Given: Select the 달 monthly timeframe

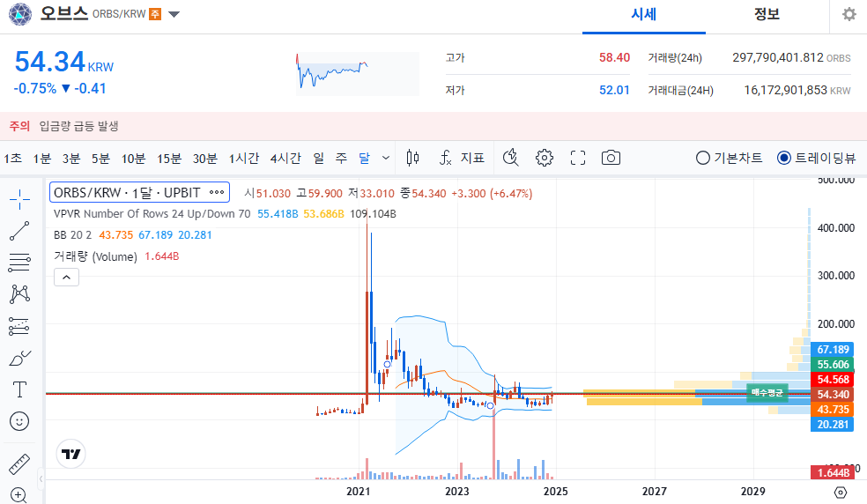Looking at the screenshot, I should (x=364, y=159).
